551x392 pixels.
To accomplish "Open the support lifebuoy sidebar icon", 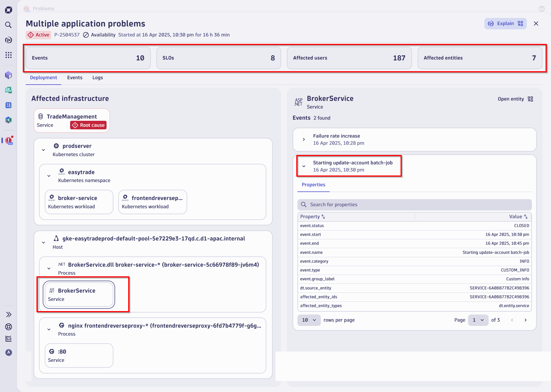I will [x=9, y=327].
